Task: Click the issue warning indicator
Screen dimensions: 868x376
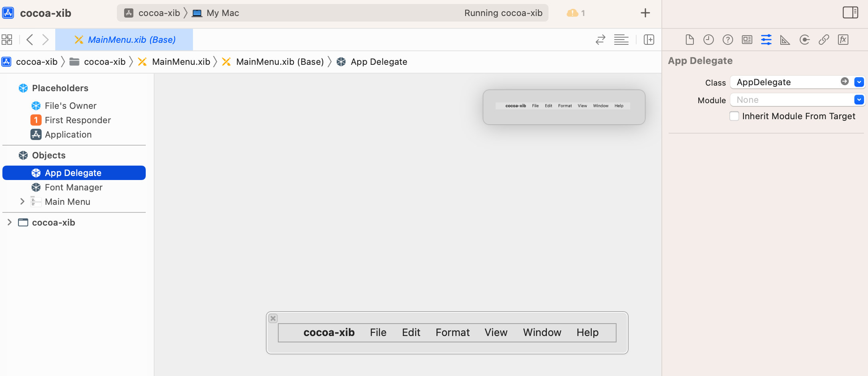Action: (x=576, y=13)
